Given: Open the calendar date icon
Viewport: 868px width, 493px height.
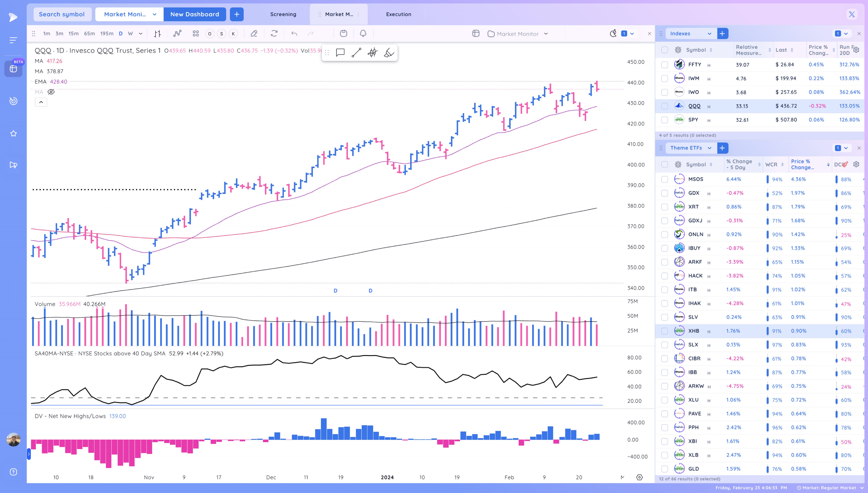Looking at the screenshot, I should (x=343, y=33).
